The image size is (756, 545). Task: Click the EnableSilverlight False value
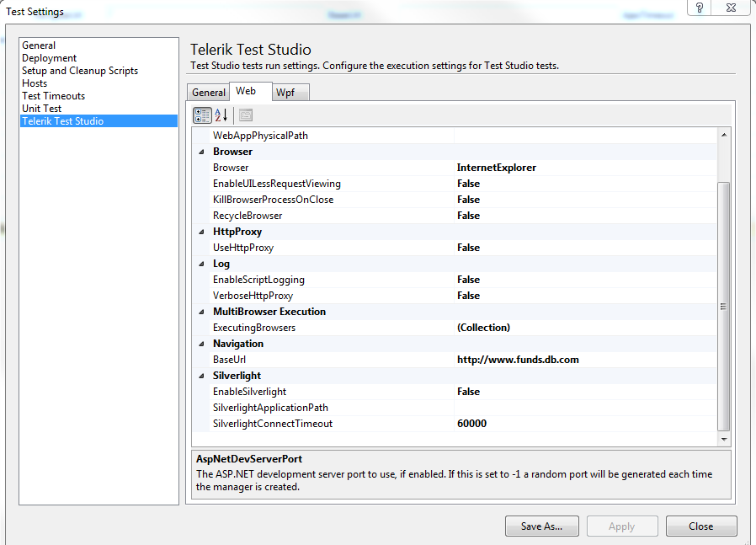[585, 392]
